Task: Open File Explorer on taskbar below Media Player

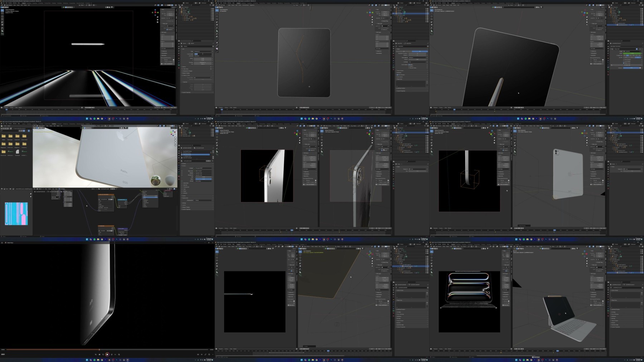Action: click(x=98, y=360)
